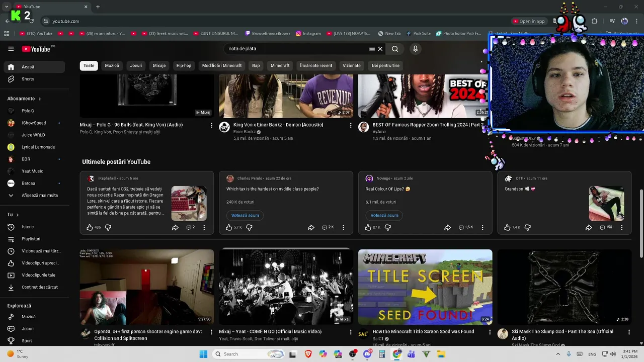Select the 'Hip-hop' filter chip
The image size is (644, 362).
184,65
